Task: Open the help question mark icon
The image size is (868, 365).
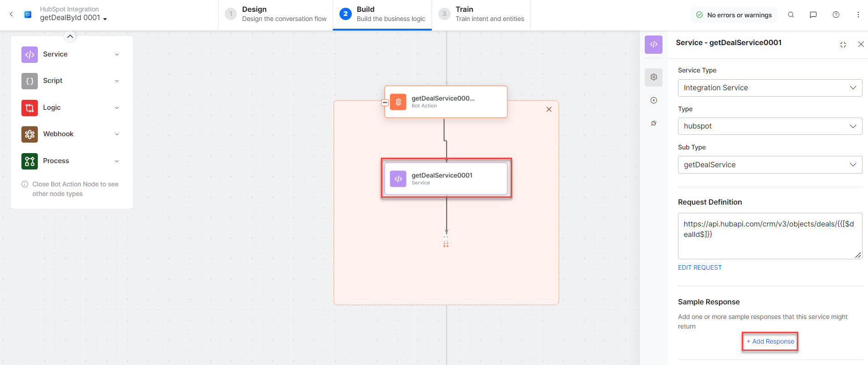Action: point(836,15)
